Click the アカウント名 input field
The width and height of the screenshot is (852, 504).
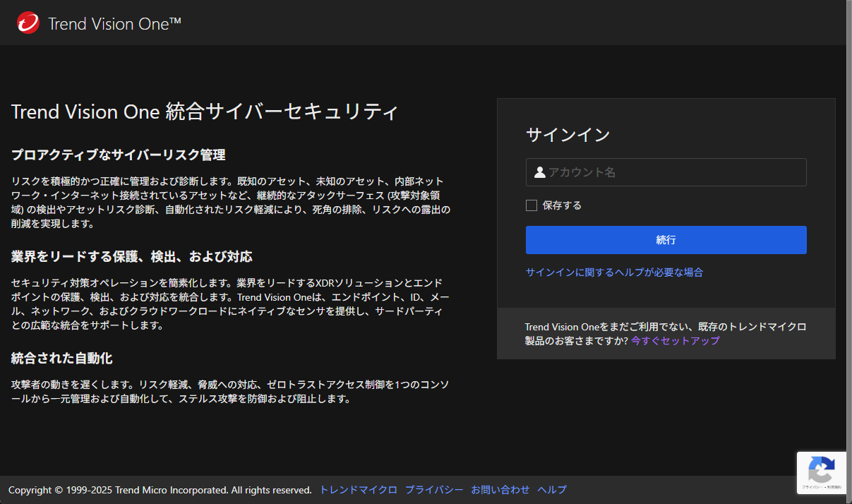666,172
